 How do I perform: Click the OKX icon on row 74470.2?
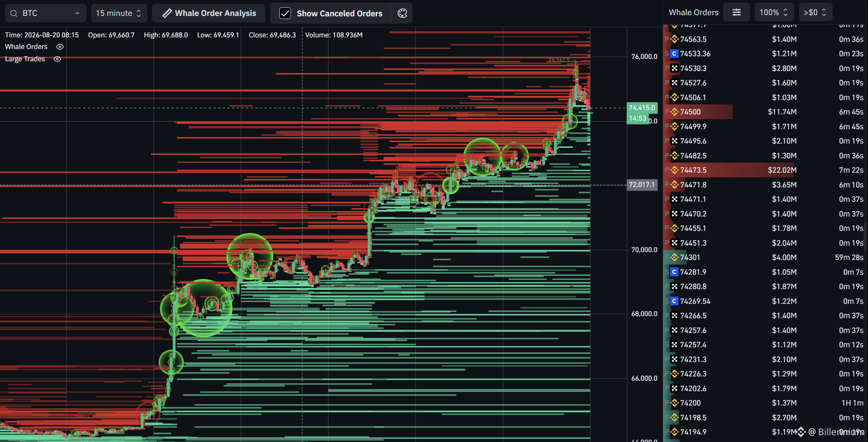674,214
